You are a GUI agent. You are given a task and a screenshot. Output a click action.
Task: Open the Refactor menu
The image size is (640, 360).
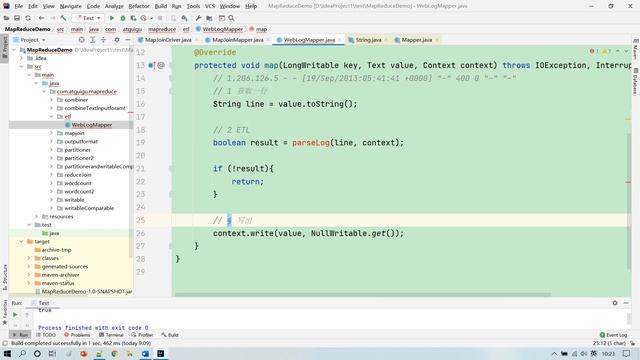[139, 6]
